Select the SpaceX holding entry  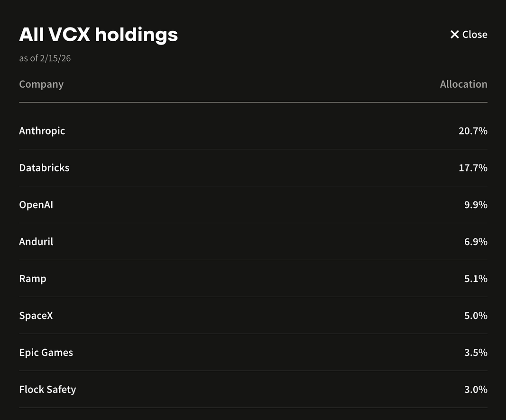point(36,316)
